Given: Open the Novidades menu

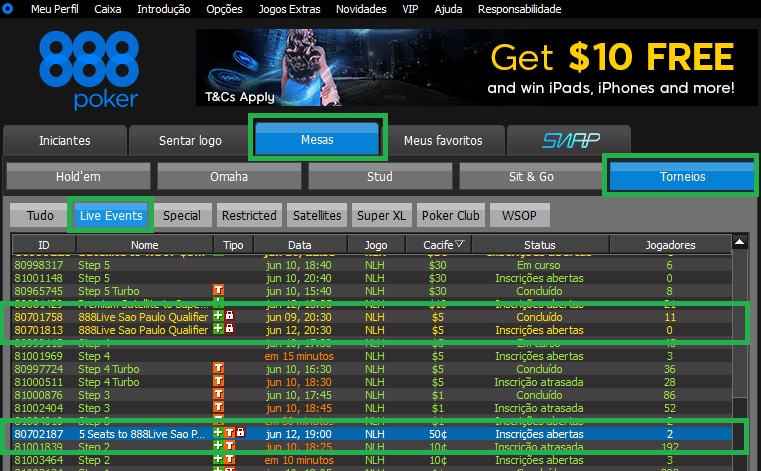Looking at the screenshot, I should [x=361, y=9].
